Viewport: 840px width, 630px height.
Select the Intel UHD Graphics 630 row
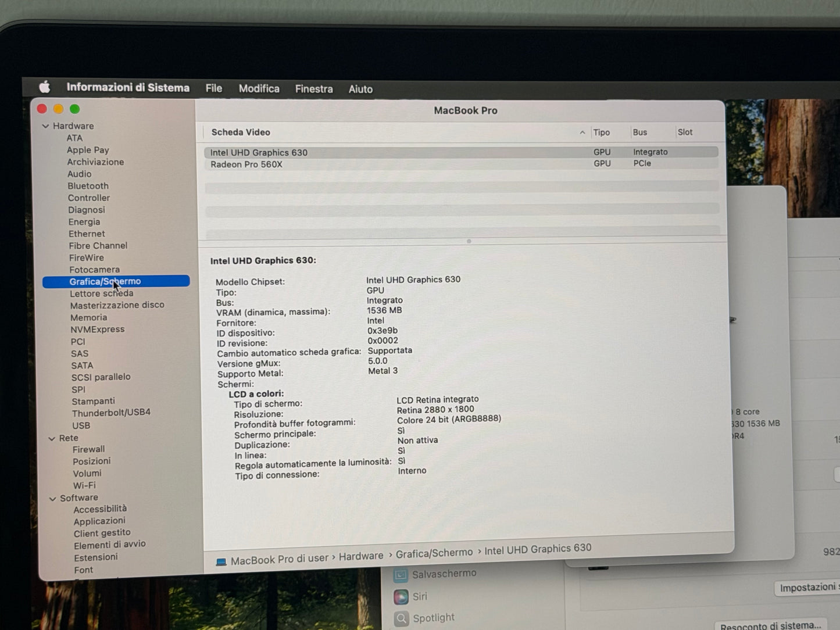pos(461,152)
